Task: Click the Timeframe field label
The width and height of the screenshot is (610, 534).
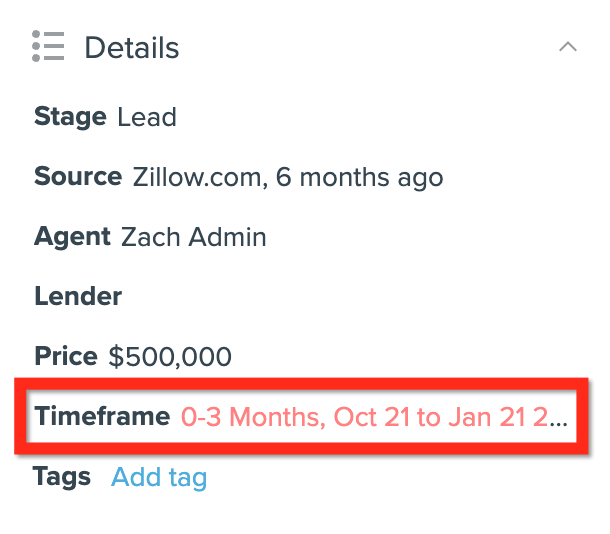Action: (102, 416)
